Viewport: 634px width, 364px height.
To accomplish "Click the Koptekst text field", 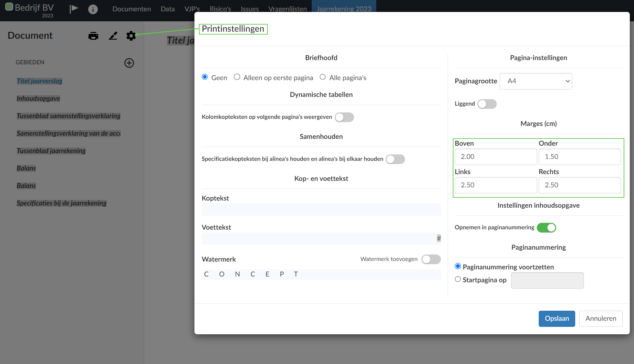I will 321,210.
